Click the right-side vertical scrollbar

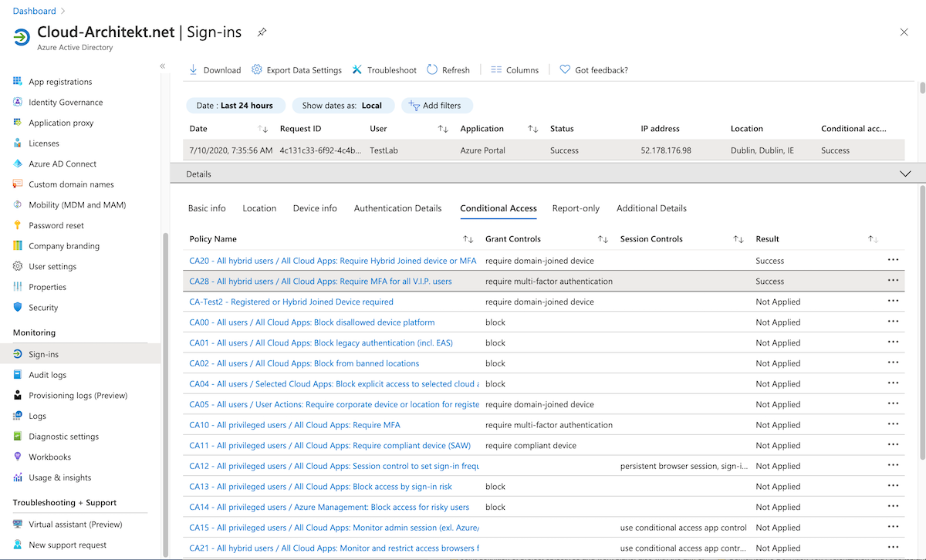click(922, 324)
